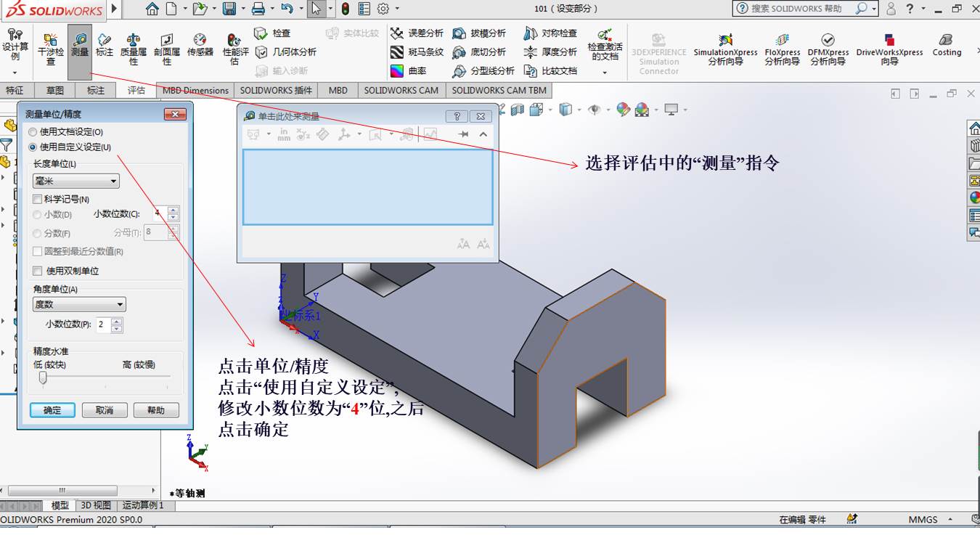Click 确定 button in units dialog
980x551 pixels.
click(52, 410)
